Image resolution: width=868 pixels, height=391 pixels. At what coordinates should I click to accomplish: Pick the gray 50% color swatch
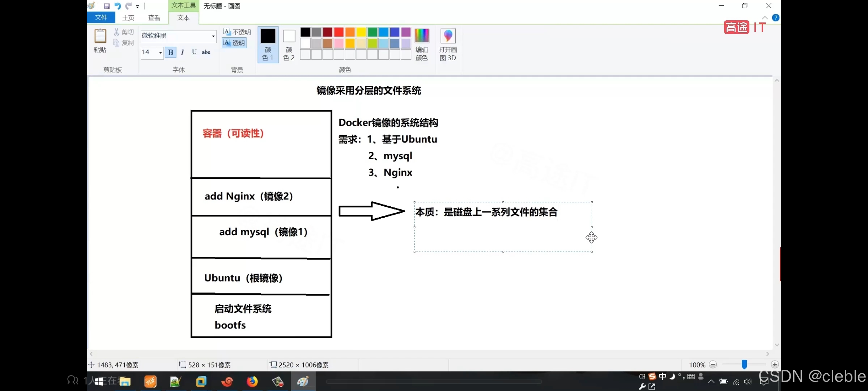(x=316, y=32)
